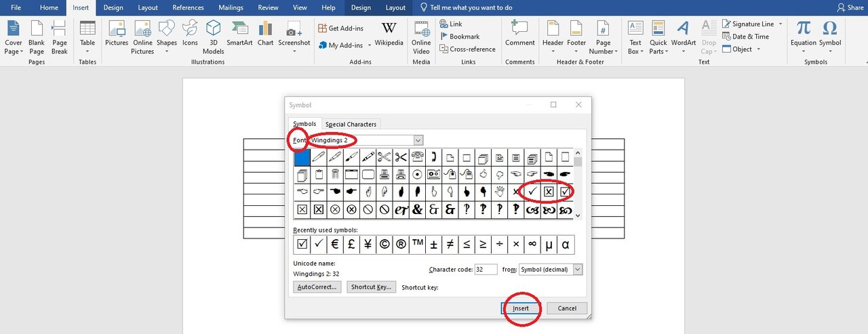Open the References ribbon tab
Screen dimensions: 868x334
coord(188,7)
